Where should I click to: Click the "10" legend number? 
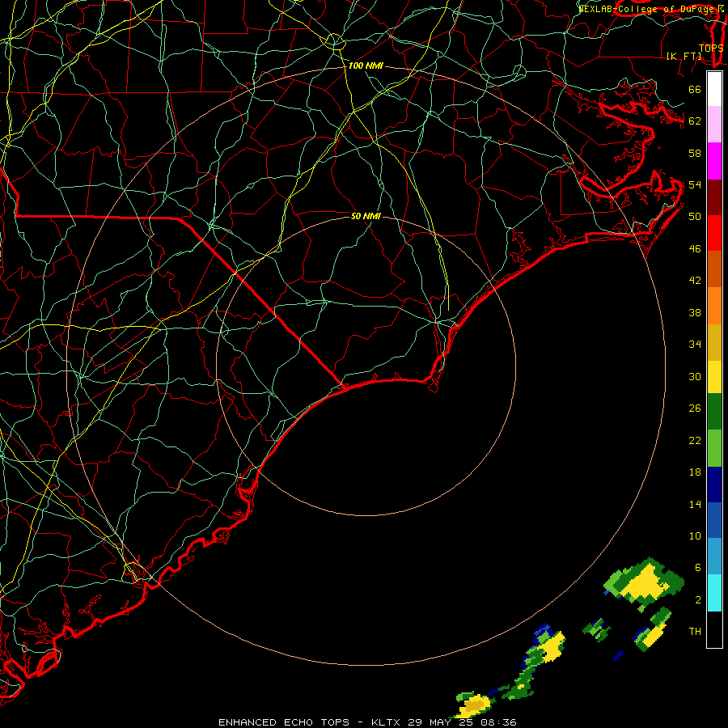[695, 536]
